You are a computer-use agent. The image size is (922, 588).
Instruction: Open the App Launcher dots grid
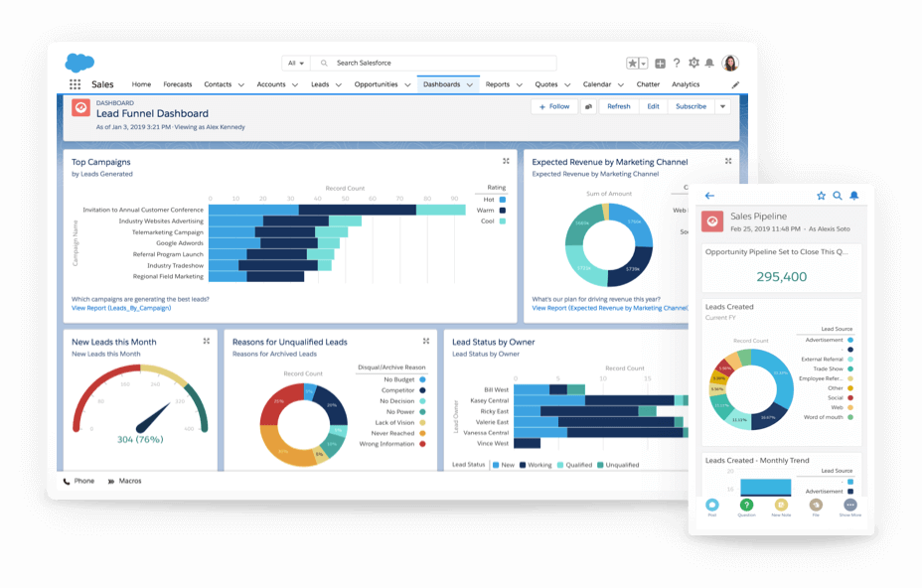pos(76,84)
